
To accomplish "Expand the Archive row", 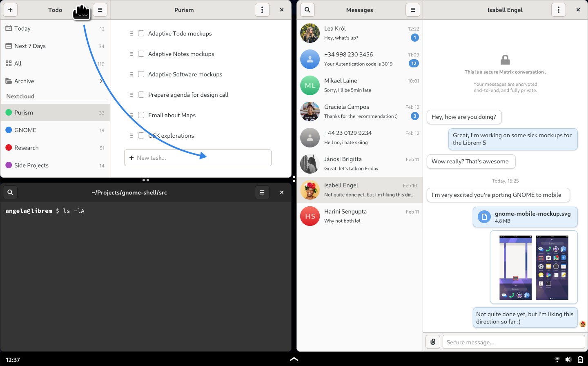I will coord(55,81).
